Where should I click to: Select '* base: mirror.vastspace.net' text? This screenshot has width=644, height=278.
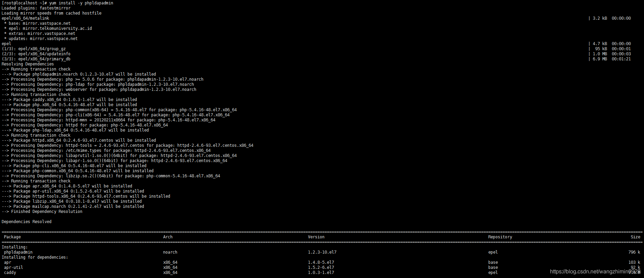(37, 23)
